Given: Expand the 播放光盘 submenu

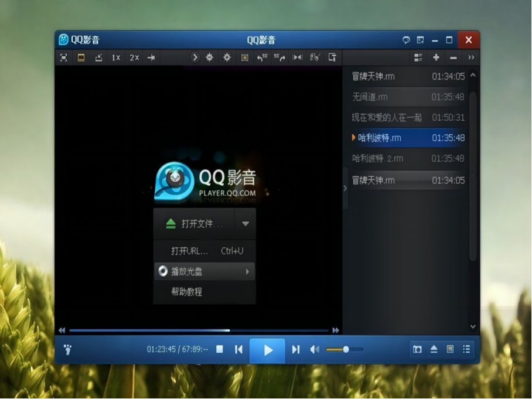Looking at the screenshot, I should click(247, 271).
